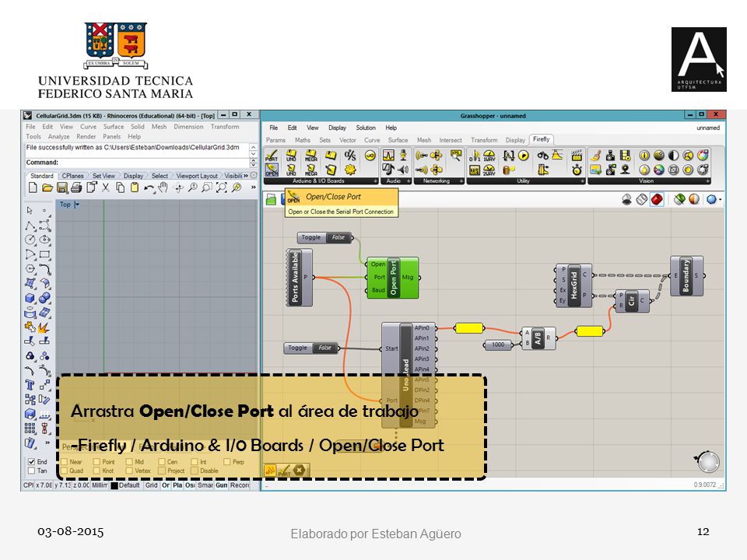Expand the sidebar overflow chevron in Rhino's left toolbar
The width and height of the screenshot is (747, 560).
point(47,443)
